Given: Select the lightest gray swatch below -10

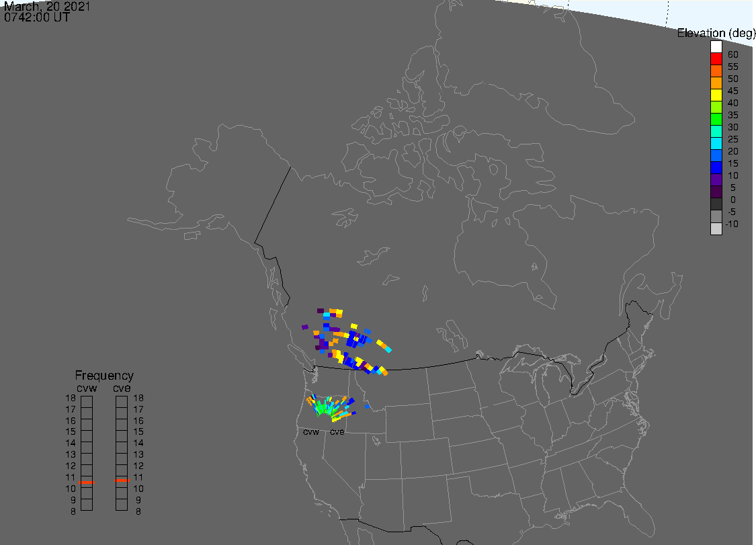Looking at the screenshot, I should click(x=716, y=228).
